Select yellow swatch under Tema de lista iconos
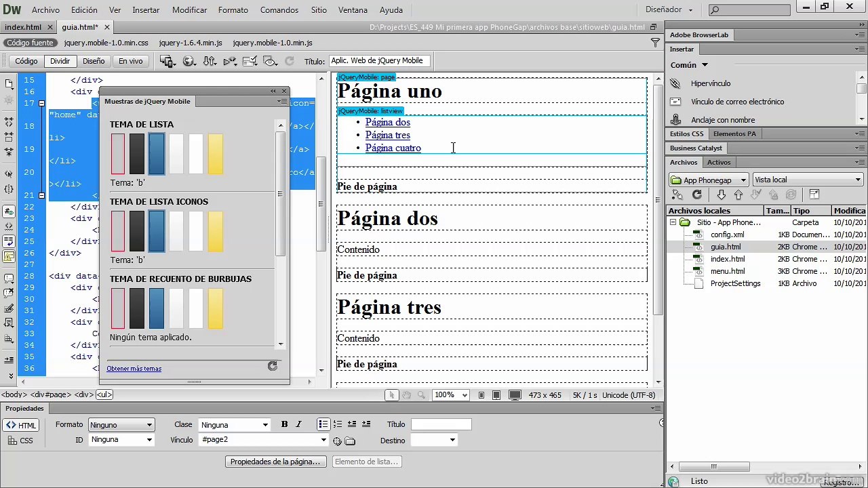Image resolution: width=868 pixels, height=488 pixels. (x=215, y=231)
